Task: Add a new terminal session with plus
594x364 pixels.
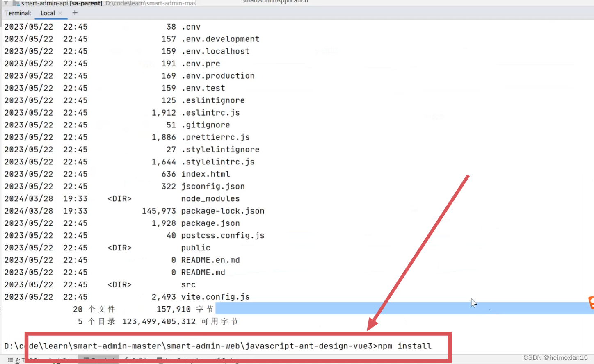Action: [75, 13]
